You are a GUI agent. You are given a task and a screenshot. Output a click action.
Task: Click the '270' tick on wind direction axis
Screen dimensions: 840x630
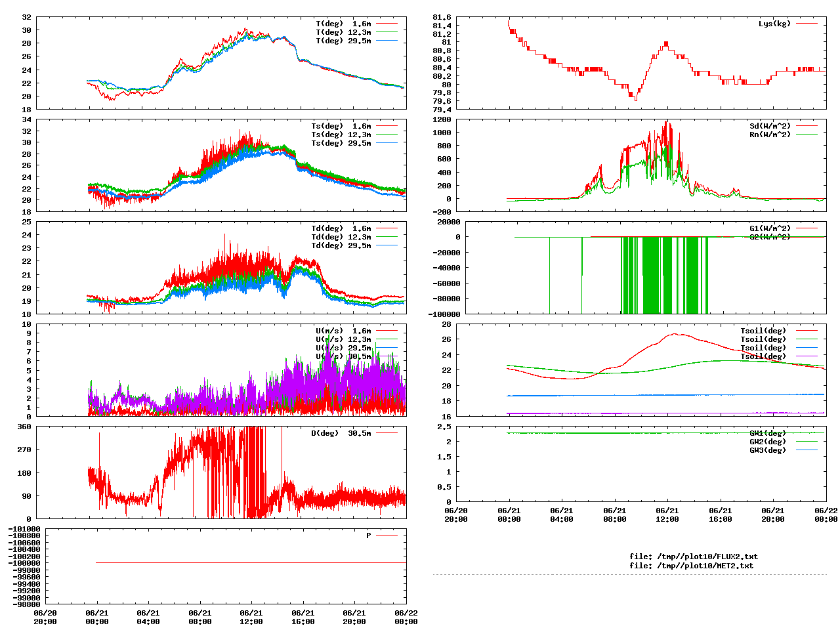pos(24,450)
